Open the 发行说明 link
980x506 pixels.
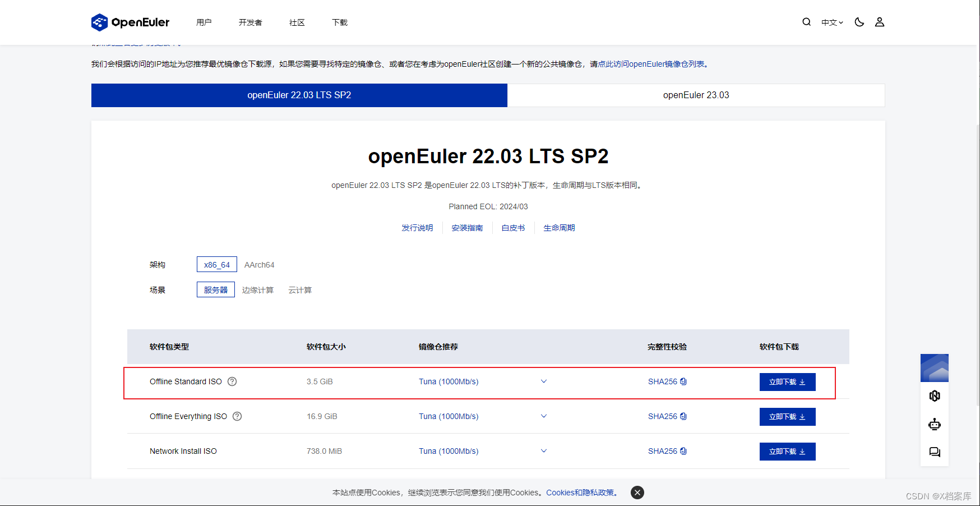point(417,228)
